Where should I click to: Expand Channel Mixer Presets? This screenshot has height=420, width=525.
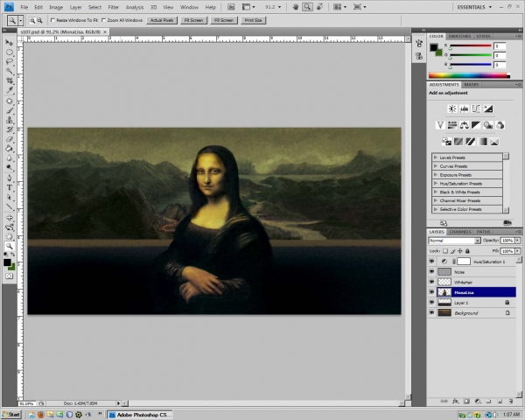point(436,200)
